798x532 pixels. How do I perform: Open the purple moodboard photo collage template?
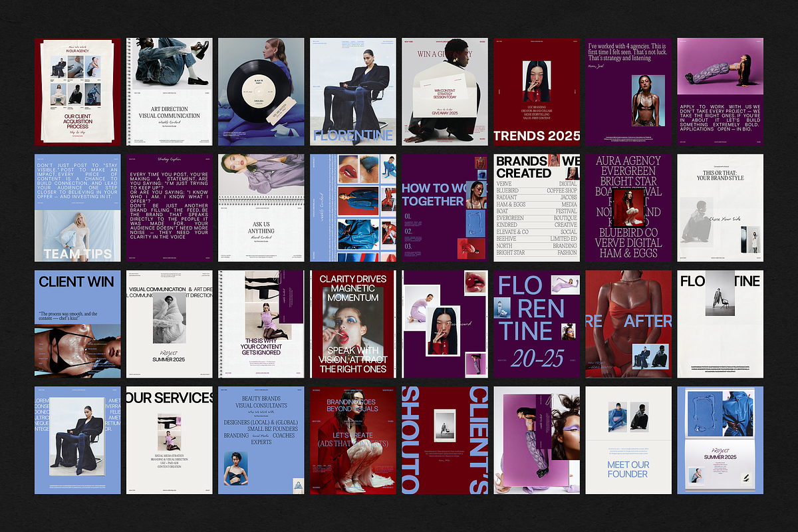click(445, 325)
